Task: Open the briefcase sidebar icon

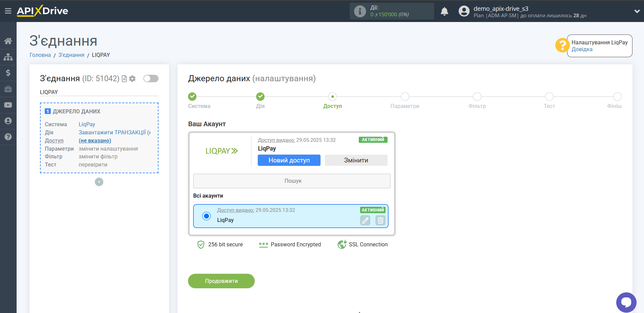Action: pyautogui.click(x=8, y=89)
